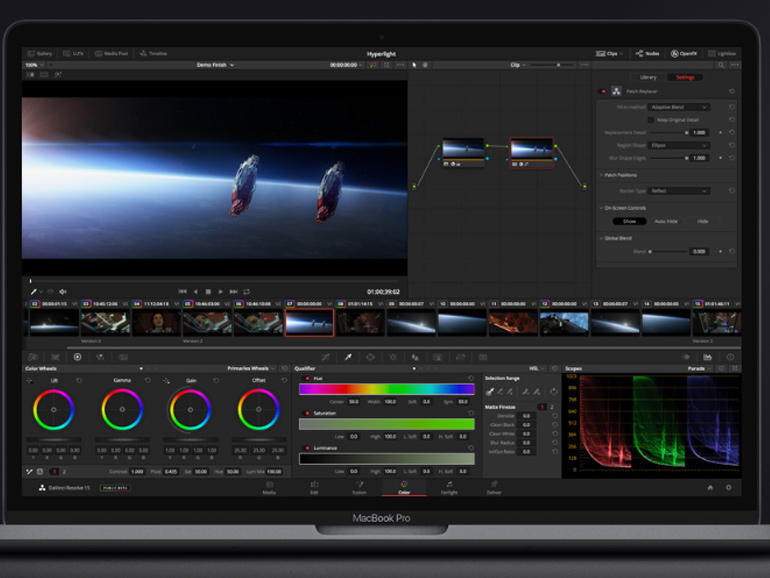Select the red-outlined second node
The height and width of the screenshot is (578, 770).
[x=531, y=152]
